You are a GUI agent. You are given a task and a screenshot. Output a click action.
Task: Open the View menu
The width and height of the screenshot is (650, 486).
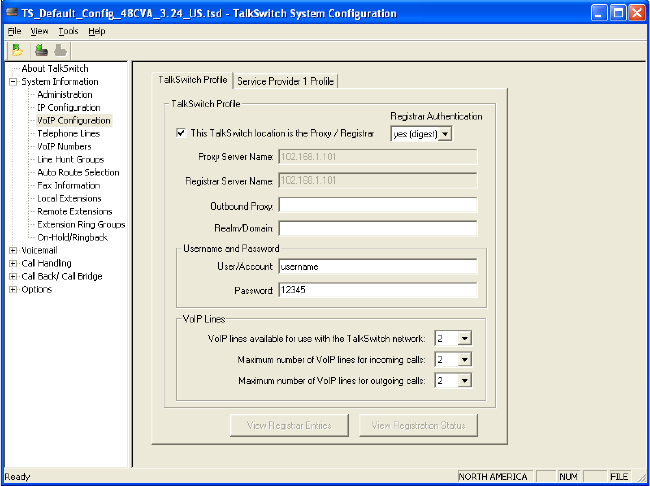pos(39,31)
